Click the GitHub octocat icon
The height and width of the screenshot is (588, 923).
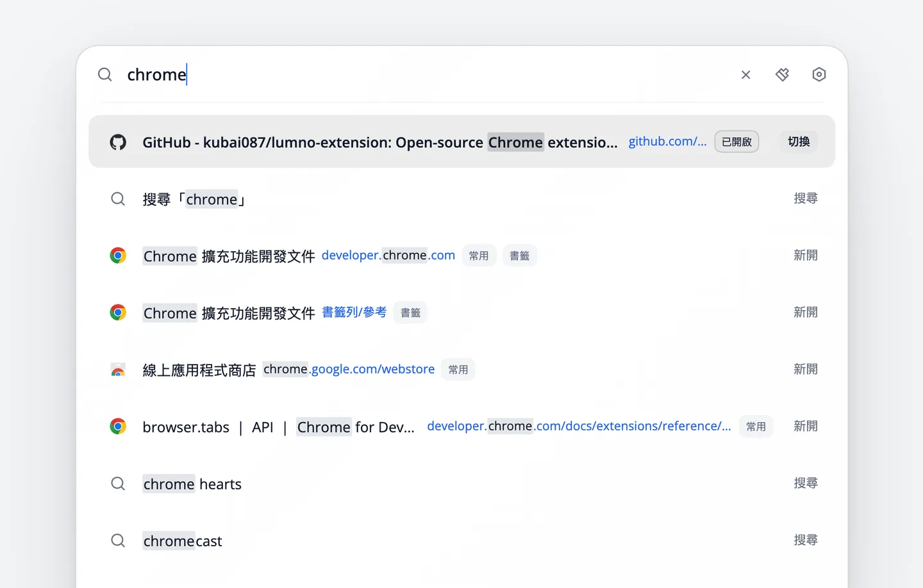pos(118,142)
